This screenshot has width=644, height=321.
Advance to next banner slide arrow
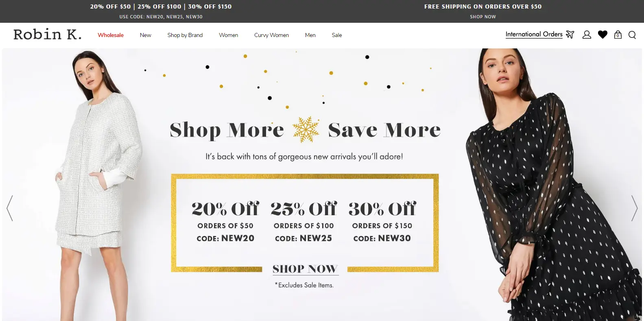[x=634, y=208]
